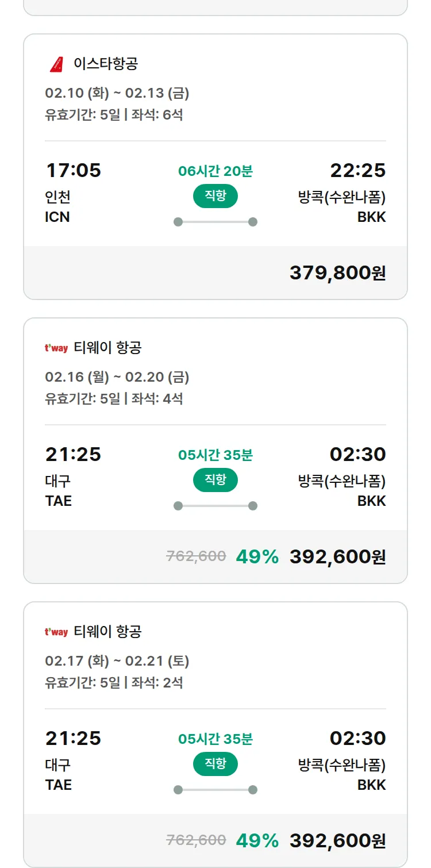
Task: Click the 02.10 (화) ~ 02.13 (금) date range
Action: click(117, 93)
